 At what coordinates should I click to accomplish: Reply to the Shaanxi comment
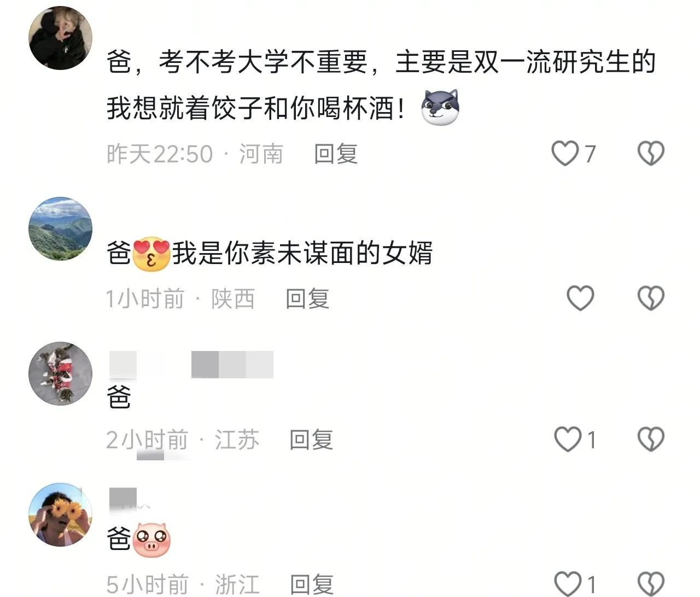coord(307,299)
